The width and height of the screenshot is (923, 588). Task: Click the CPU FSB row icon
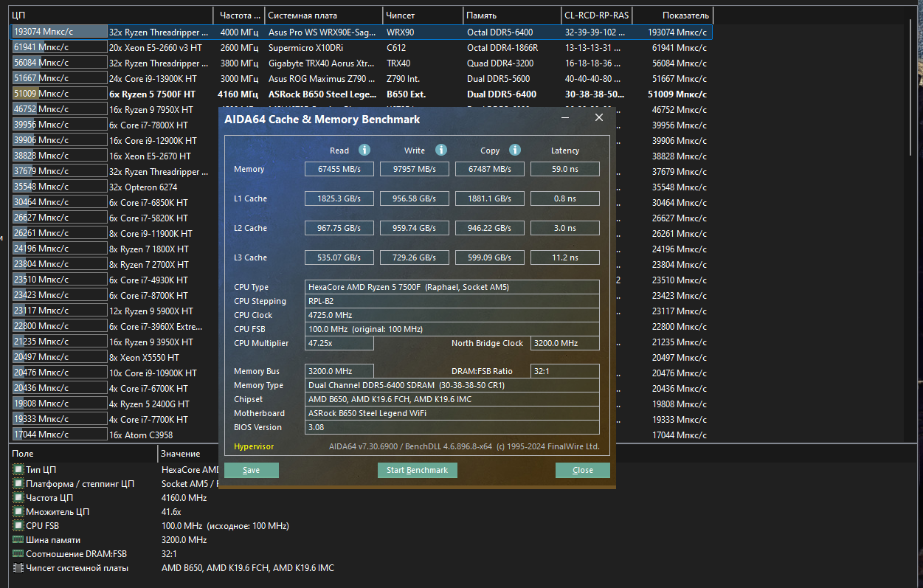click(18, 526)
